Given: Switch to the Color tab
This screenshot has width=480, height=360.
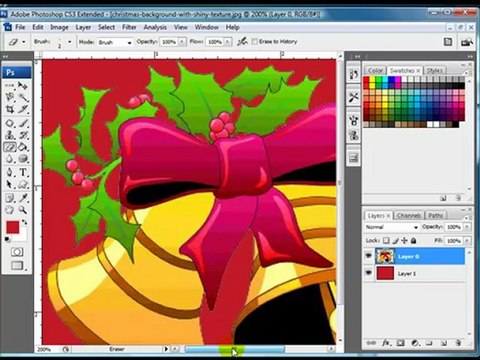Looking at the screenshot, I should click(x=375, y=70).
